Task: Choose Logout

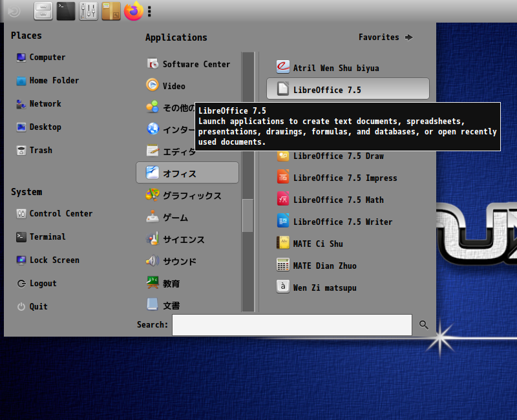Action: point(37,284)
